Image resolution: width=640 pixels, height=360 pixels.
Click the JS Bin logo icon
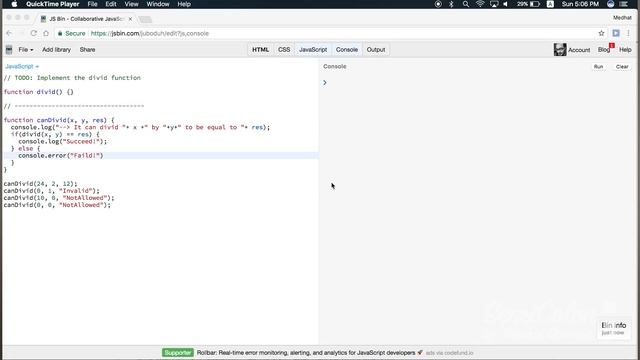[9, 50]
